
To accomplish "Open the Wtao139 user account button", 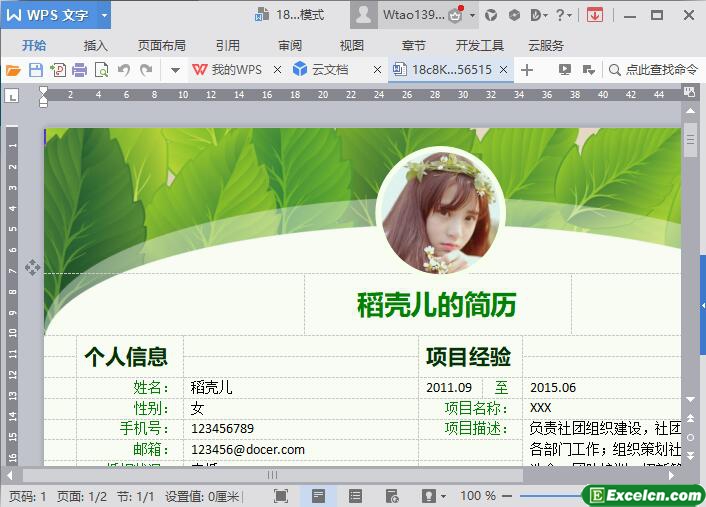I will click(413, 15).
